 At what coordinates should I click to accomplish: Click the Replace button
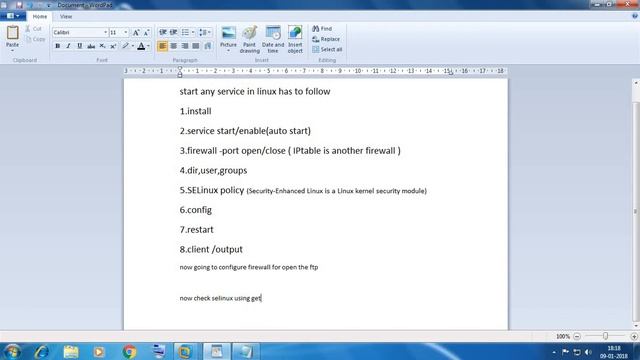tap(326, 39)
